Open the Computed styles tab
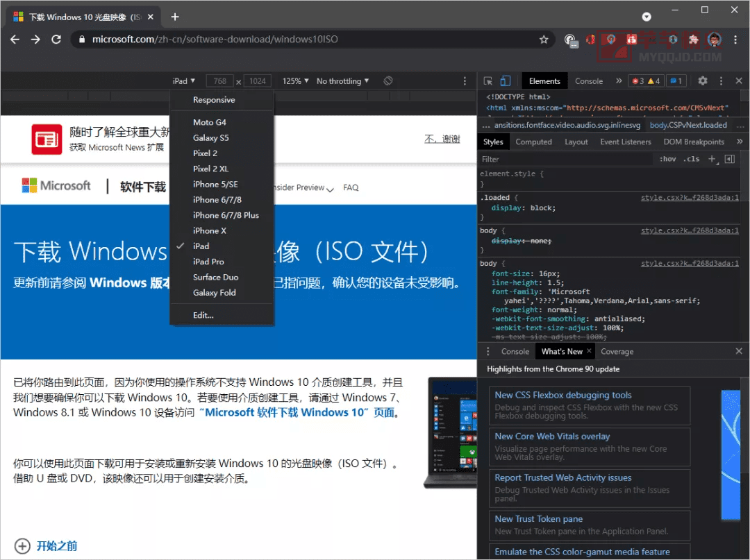 point(533,142)
